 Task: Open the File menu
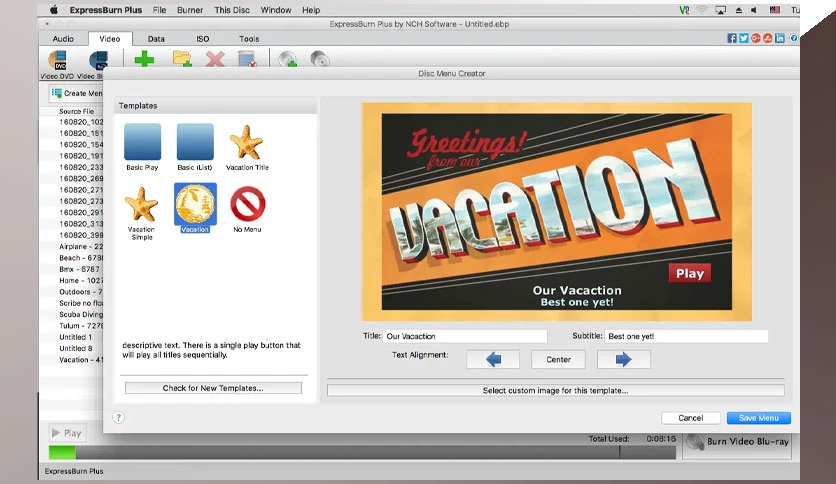pyautogui.click(x=159, y=10)
